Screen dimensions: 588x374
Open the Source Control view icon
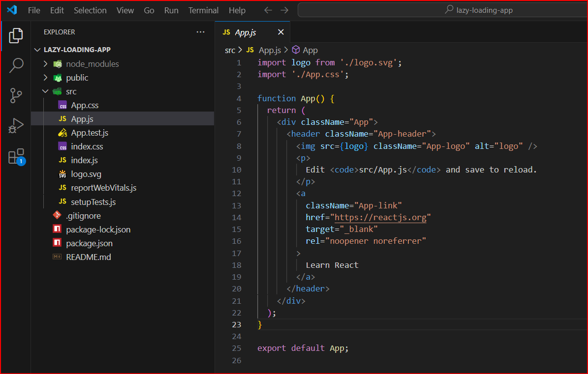[16, 96]
